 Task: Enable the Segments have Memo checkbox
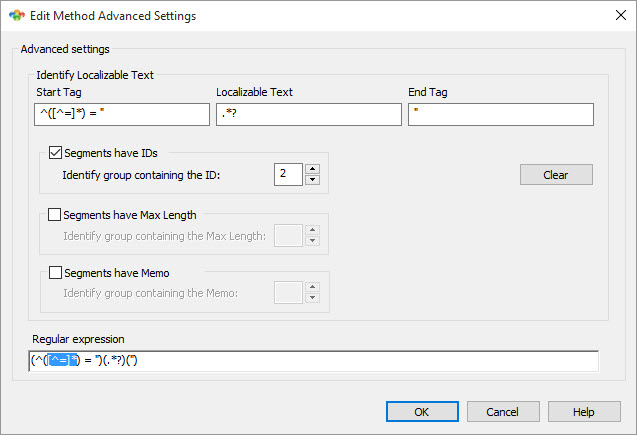click(x=55, y=272)
